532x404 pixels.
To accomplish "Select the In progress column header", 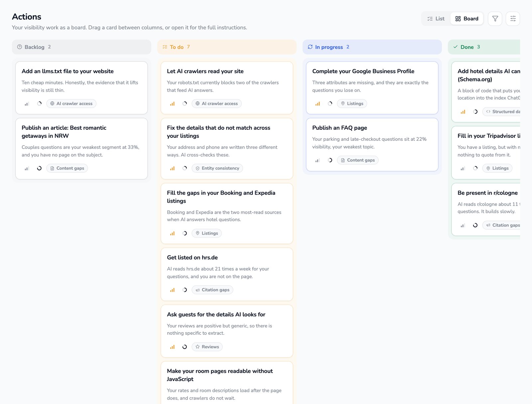I will coord(372,47).
